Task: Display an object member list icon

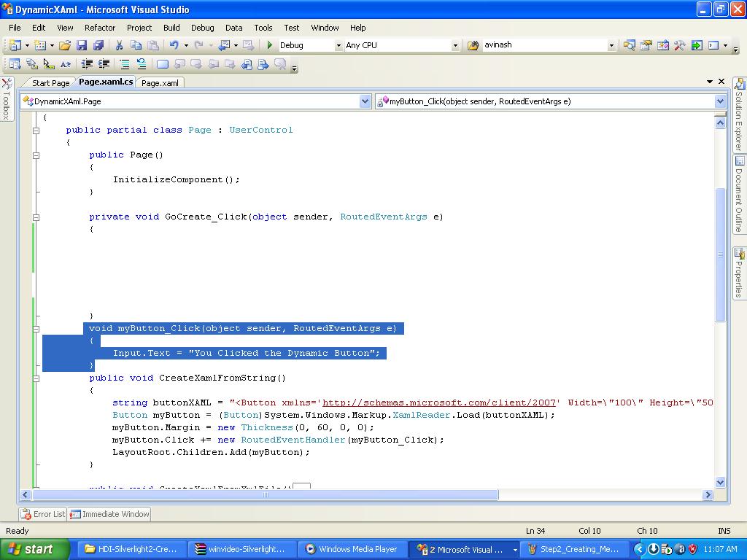Action: click(x=15, y=64)
